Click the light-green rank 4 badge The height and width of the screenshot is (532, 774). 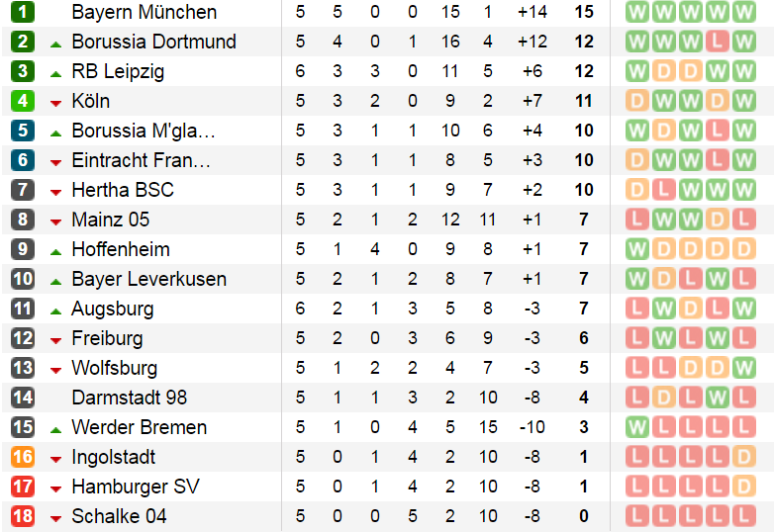(23, 101)
